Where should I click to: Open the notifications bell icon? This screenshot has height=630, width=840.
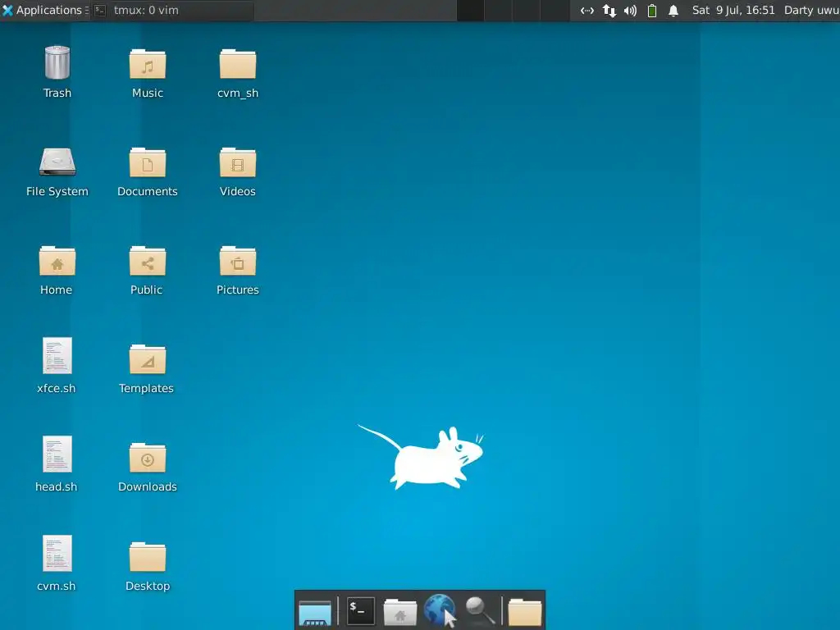tap(673, 10)
